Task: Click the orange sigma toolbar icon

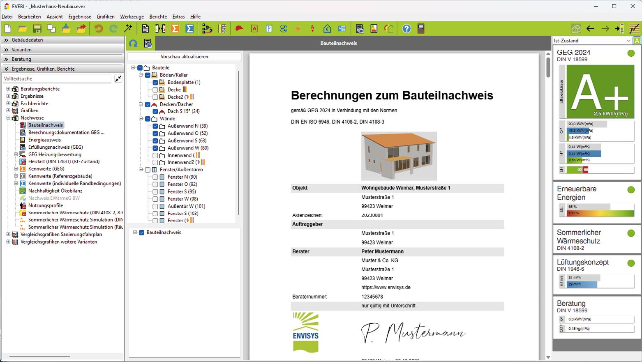Action: (x=175, y=29)
